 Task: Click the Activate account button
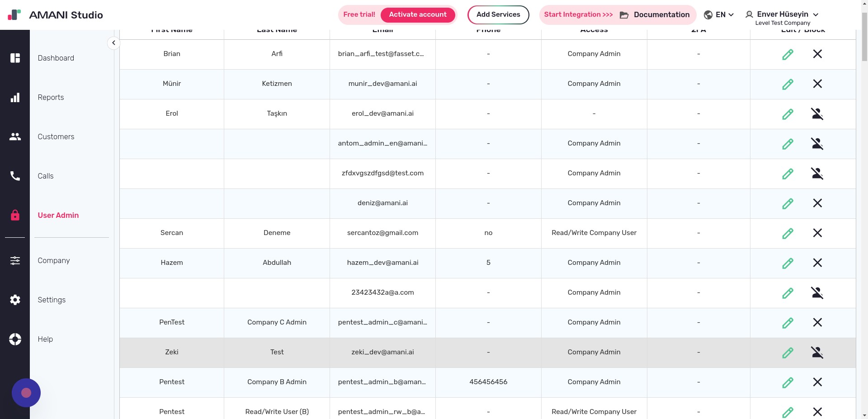(417, 14)
